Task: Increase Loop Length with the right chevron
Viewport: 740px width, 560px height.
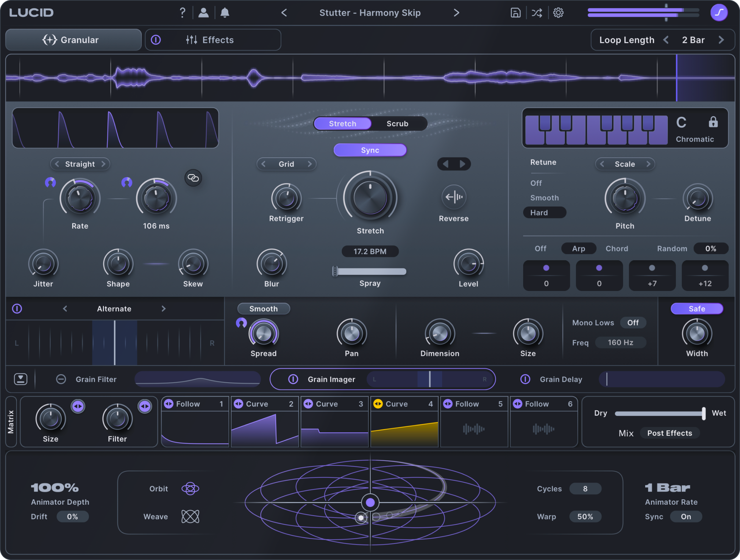Action: [x=721, y=40]
